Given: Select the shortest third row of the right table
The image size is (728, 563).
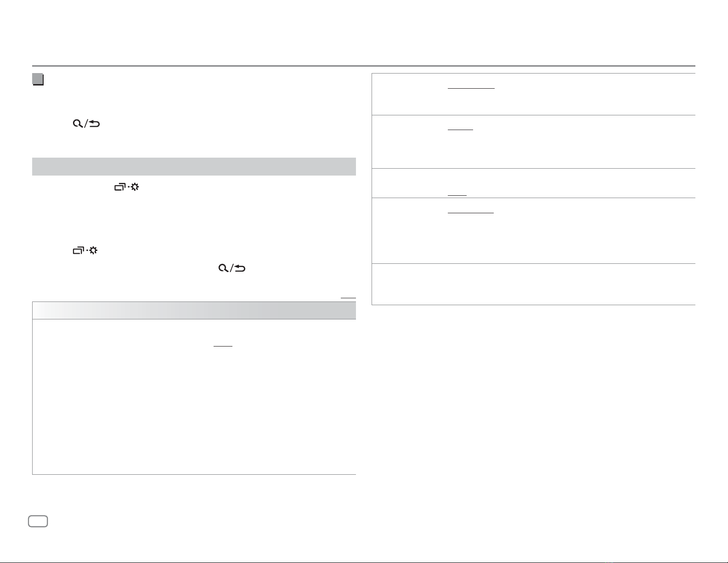Looking at the screenshot, I should [x=533, y=183].
